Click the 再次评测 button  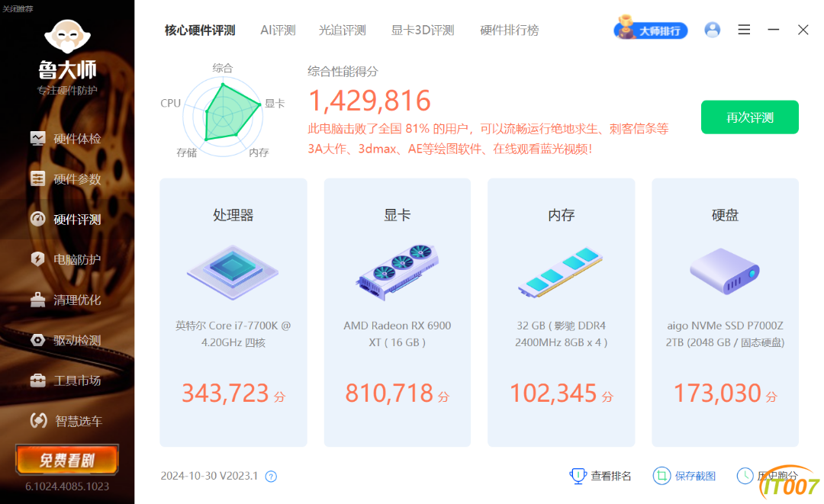(750, 117)
